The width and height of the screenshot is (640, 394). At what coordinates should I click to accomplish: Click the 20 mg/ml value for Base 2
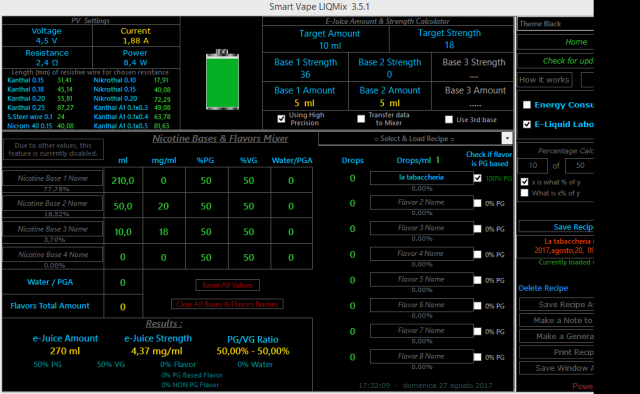(163, 206)
